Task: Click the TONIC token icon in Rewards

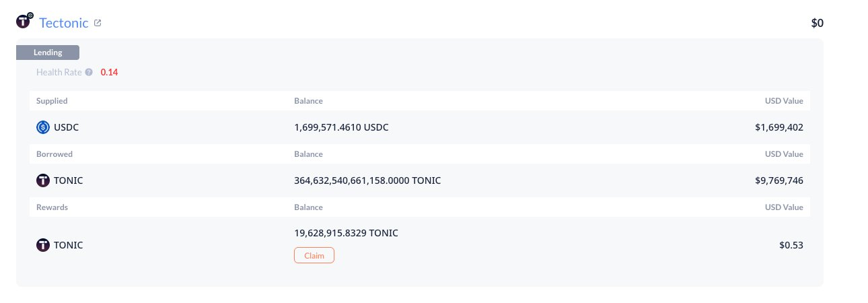Action: pyautogui.click(x=43, y=245)
